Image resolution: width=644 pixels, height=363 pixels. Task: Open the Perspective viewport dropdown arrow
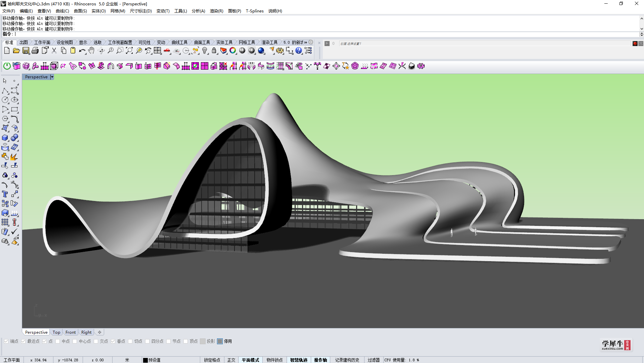pos(52,77)
